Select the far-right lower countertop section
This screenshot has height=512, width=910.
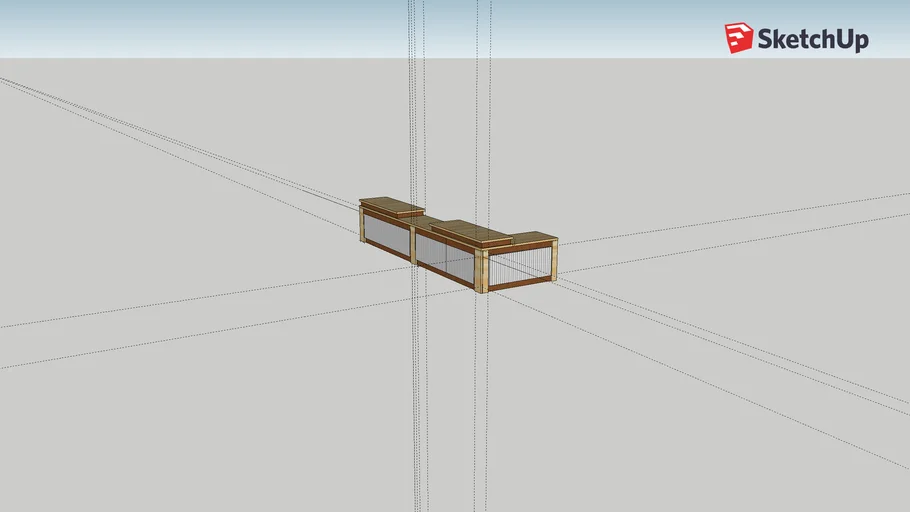(533, 238)
